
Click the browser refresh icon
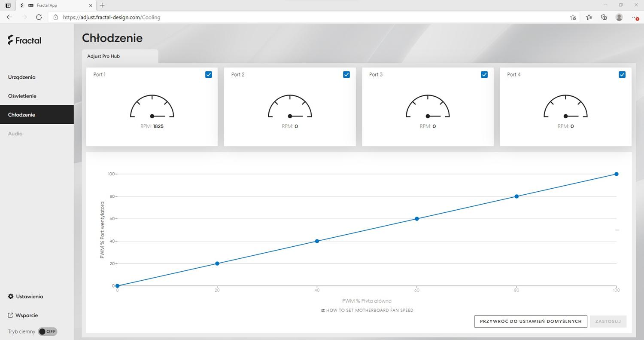point(39,17)
